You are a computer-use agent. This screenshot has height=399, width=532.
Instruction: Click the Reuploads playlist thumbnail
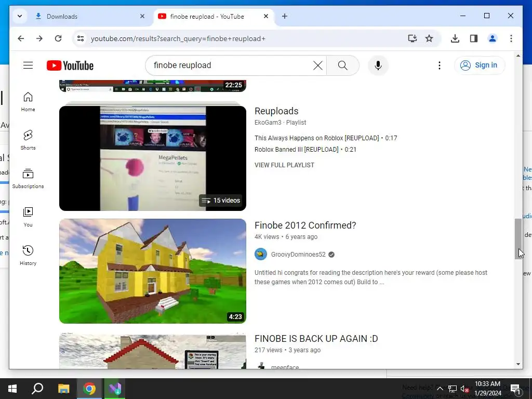click(153, 158)
